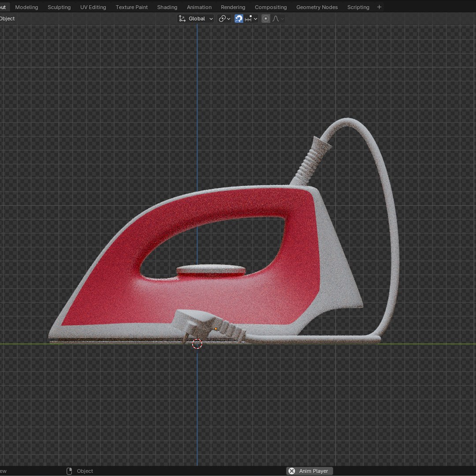This screenshot has width=476, height=476.
Task: Toggle the snapping magnet icon
Action: tap(238, 19)
